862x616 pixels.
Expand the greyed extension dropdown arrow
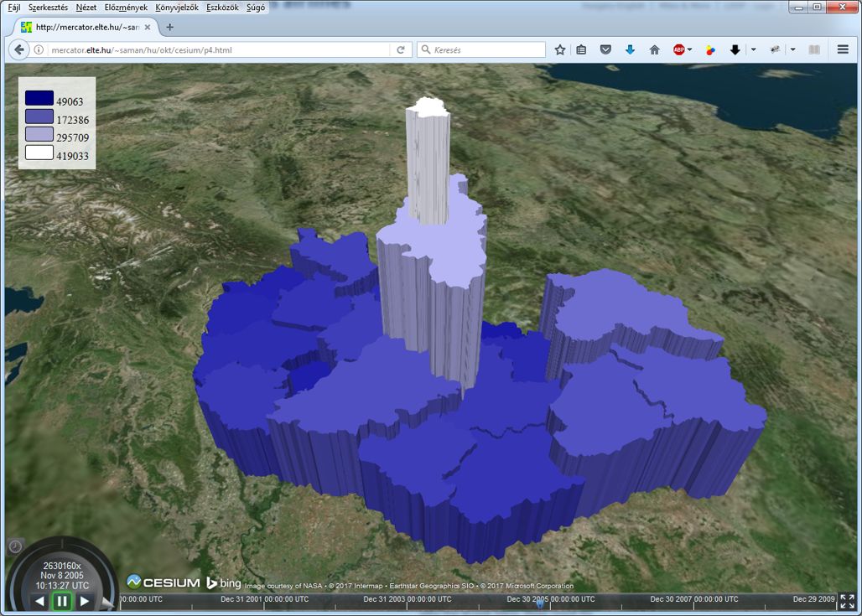[x=792, y=49]
